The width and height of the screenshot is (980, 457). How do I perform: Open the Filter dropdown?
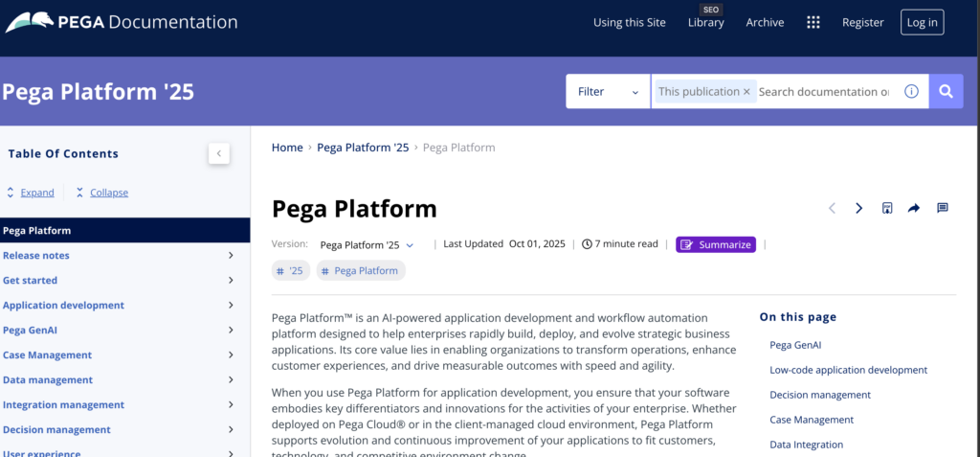point(608,92)
